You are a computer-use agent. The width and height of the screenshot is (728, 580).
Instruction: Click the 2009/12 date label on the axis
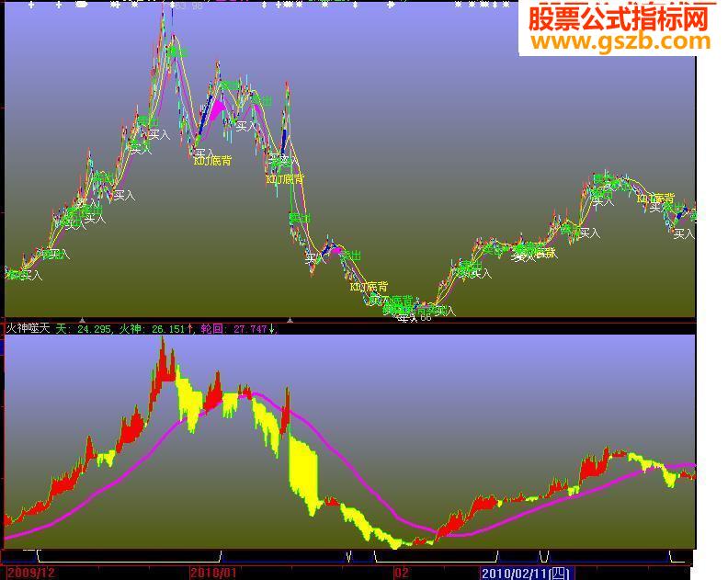coord(30,573)
